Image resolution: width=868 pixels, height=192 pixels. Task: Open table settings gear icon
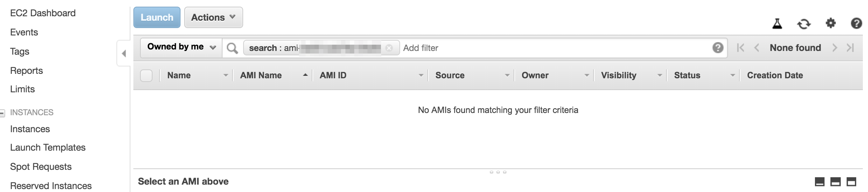830,24
